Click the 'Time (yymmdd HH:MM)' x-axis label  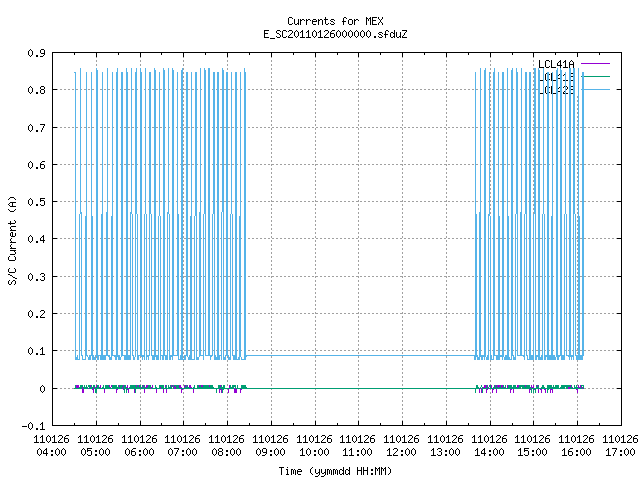coord(335,471)
